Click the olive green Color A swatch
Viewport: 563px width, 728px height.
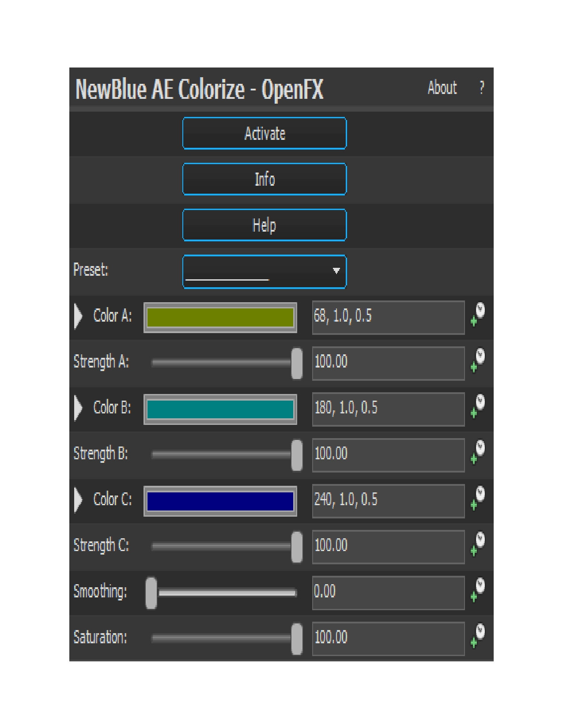(x=220, y=318)
